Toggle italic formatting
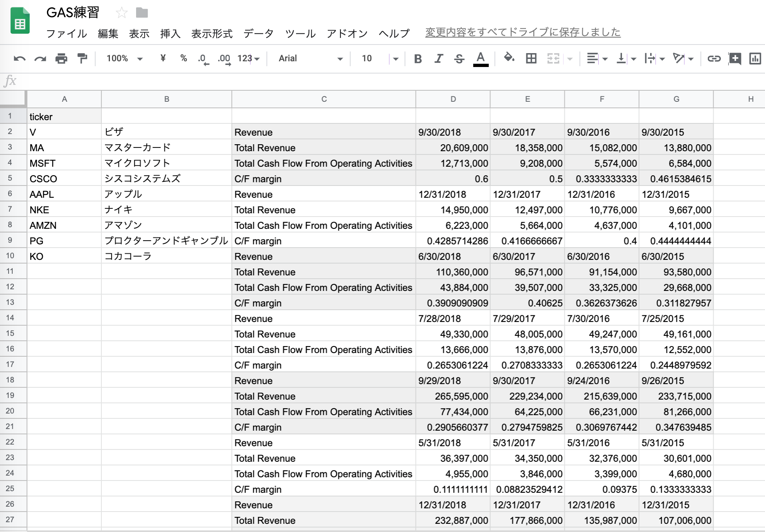The image size is (765, 532). click(438, 58)
